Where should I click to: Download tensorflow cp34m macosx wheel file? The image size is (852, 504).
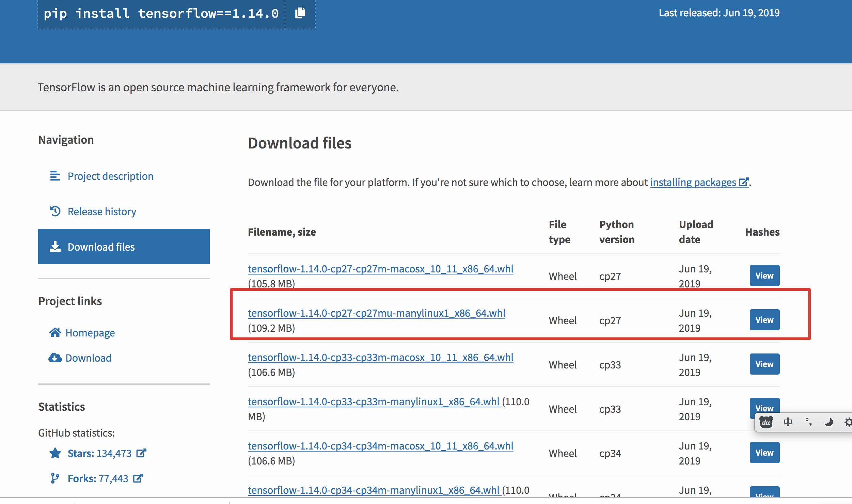point(381,446)
